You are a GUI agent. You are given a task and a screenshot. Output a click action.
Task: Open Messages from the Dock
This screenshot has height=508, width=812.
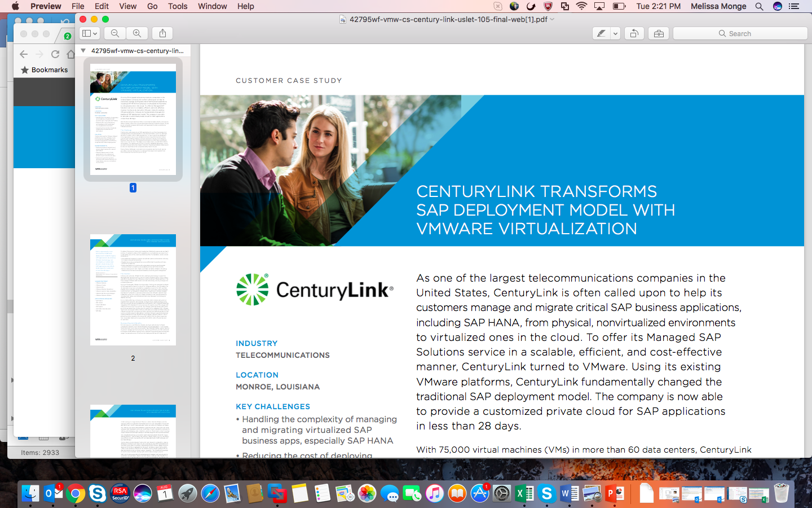click(x=390, y=493)
